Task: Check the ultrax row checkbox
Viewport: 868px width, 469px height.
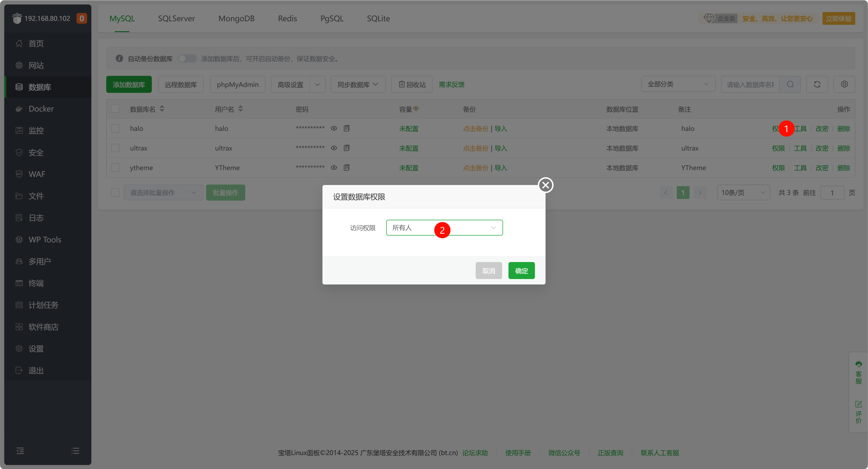Action: click(x=115, y=148)
